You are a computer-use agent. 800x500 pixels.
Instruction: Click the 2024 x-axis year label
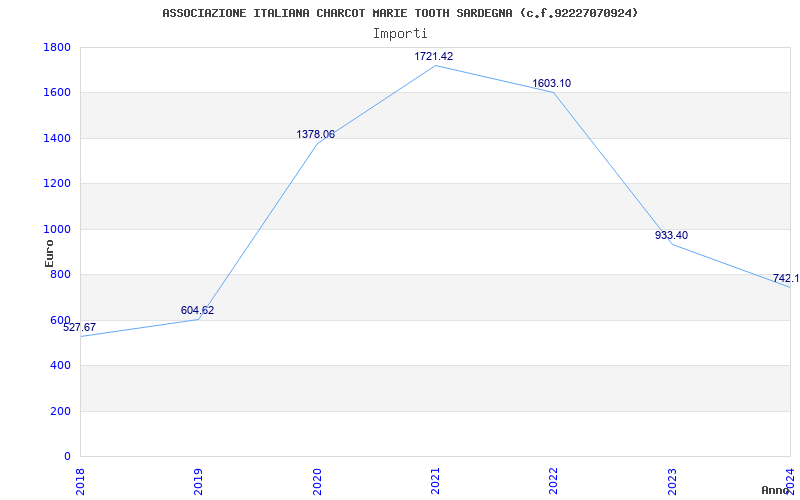(x=790, y=482)
